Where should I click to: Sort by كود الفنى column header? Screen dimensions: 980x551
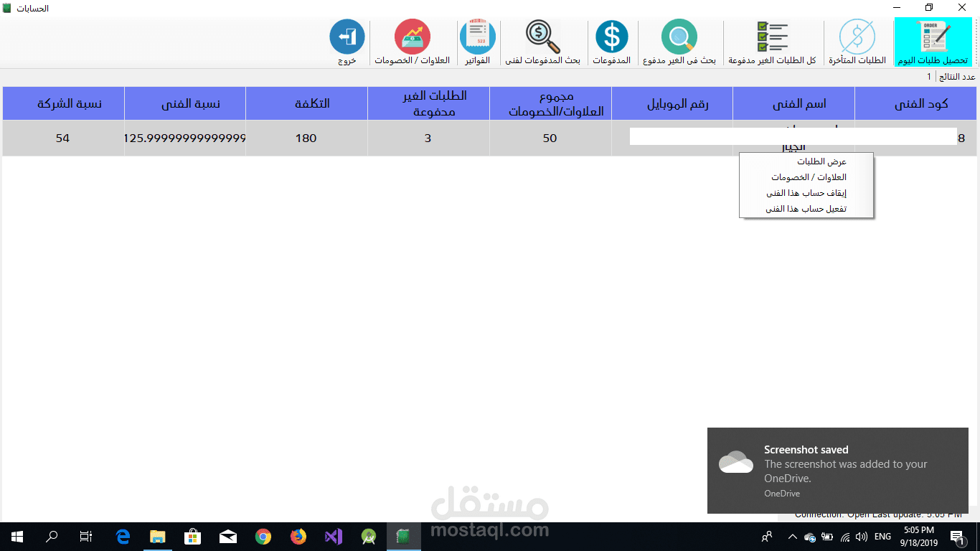(915, 103)
